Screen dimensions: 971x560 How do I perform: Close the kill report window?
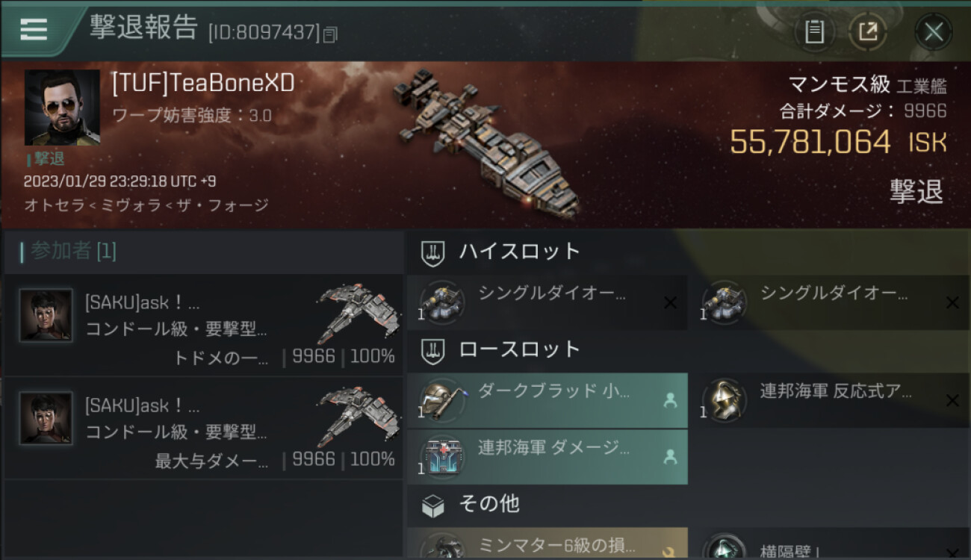(934, 31)
